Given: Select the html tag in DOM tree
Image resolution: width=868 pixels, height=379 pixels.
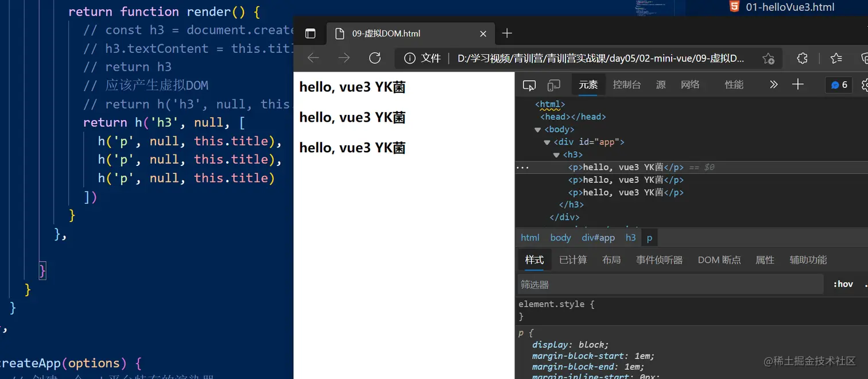Looking at the screenshot, I should (550, 105).
